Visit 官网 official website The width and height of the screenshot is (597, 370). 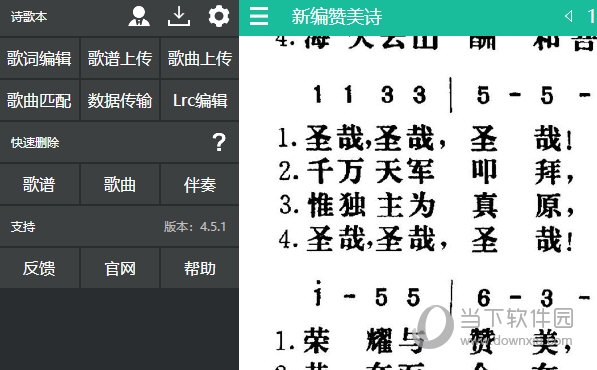pos(120,268)
